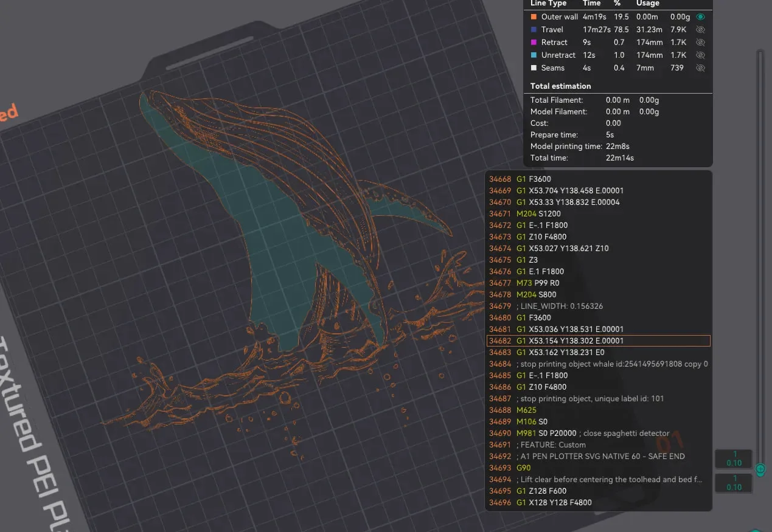Click the cyan Unretract color swatch
Viewport: 772px width, 532px height.
click(534, 55)
